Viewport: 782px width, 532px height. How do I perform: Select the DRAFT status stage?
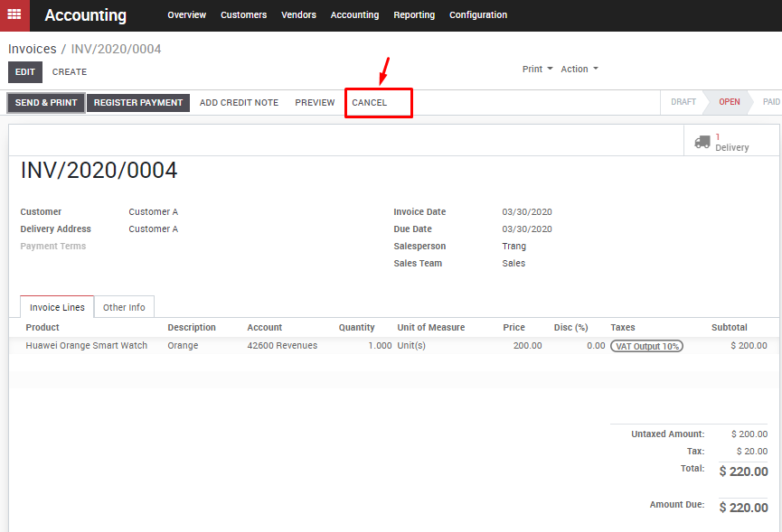(683, 102)
